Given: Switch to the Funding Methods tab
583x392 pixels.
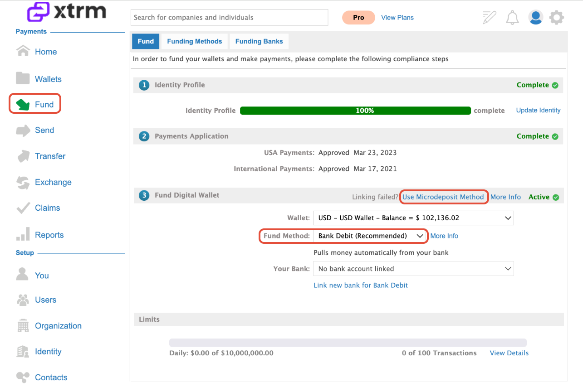Looking at the screenshot, I should pyautogui.click(x=195, y=41).
